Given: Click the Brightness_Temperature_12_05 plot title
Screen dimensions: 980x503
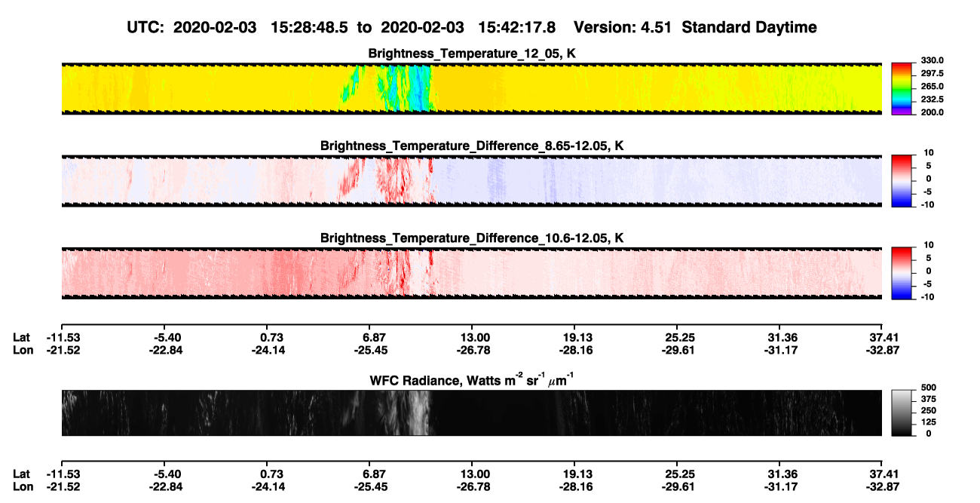Looking at the screenshot, I should pyautogui.click(x=471, y=54).
